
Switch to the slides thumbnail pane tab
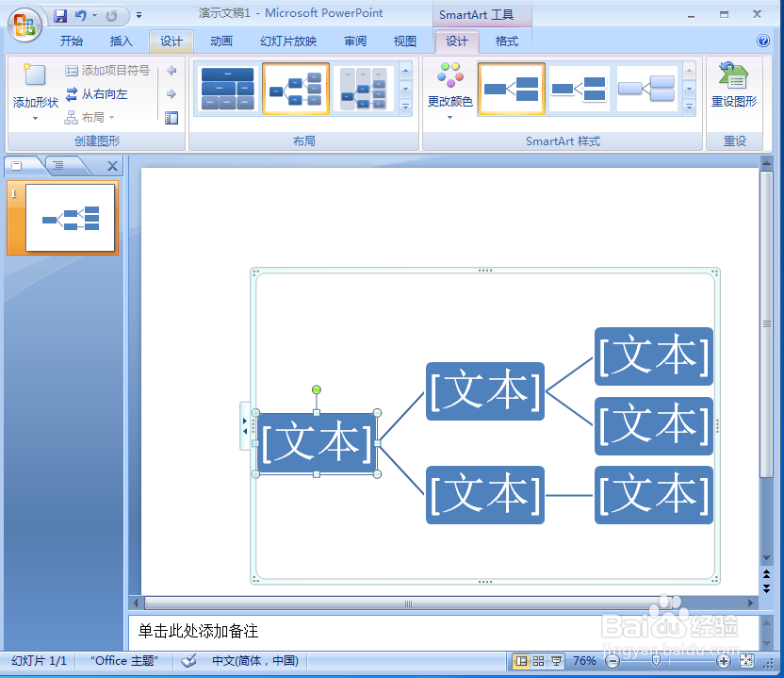click(19, 166)
